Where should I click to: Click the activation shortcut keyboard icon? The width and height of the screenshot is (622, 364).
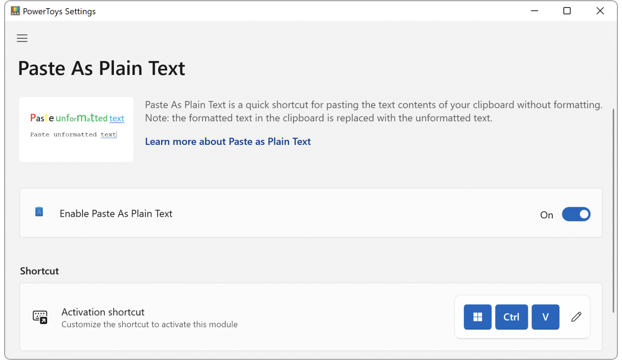point(40,317)
